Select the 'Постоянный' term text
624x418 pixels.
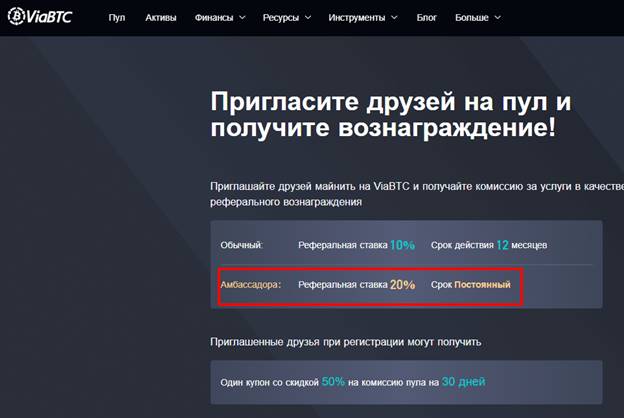(482, 285)
